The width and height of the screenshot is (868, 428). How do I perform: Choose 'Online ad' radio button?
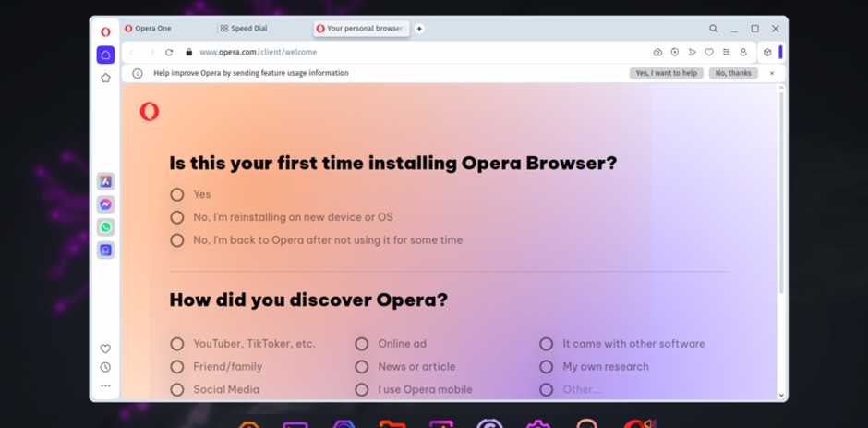click(x=361, y=344)
